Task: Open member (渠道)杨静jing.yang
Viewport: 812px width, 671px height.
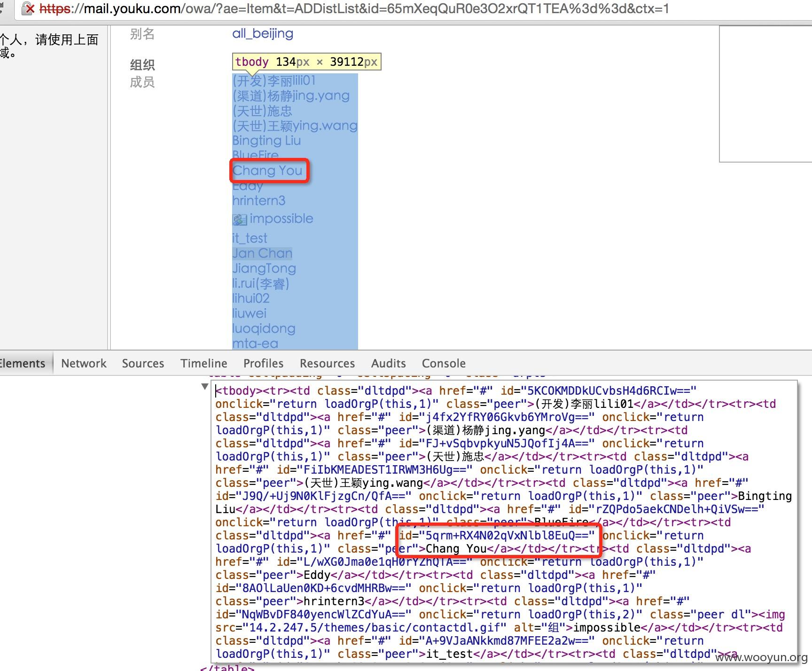Action: pyautogui.click(x=291, y=95)
